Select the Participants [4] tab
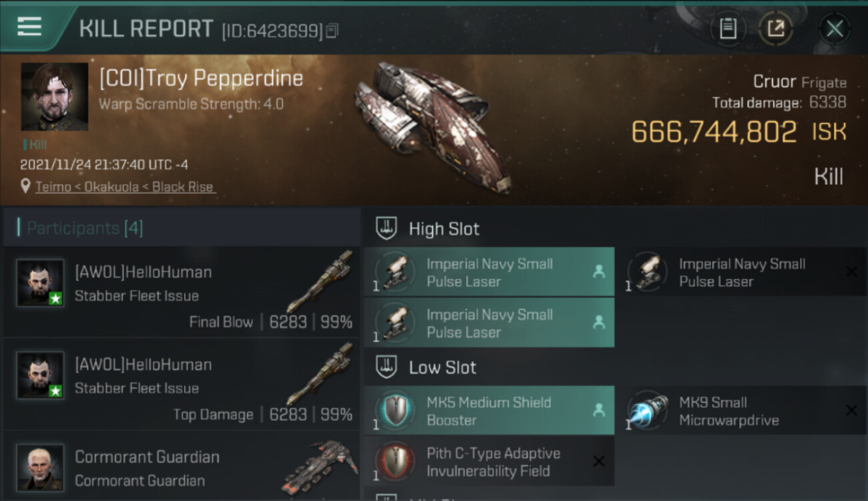The height and width of the screenshot is (501, 868). coord(85,228)
